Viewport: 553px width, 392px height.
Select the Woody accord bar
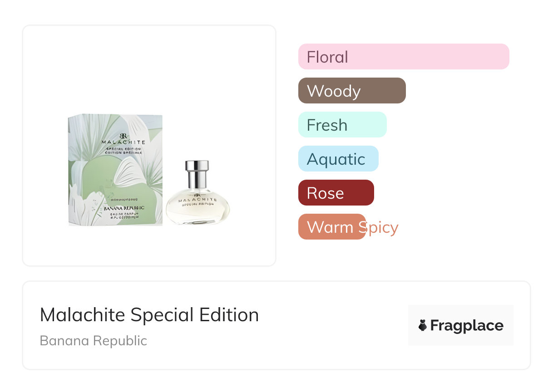pos(351,91)
